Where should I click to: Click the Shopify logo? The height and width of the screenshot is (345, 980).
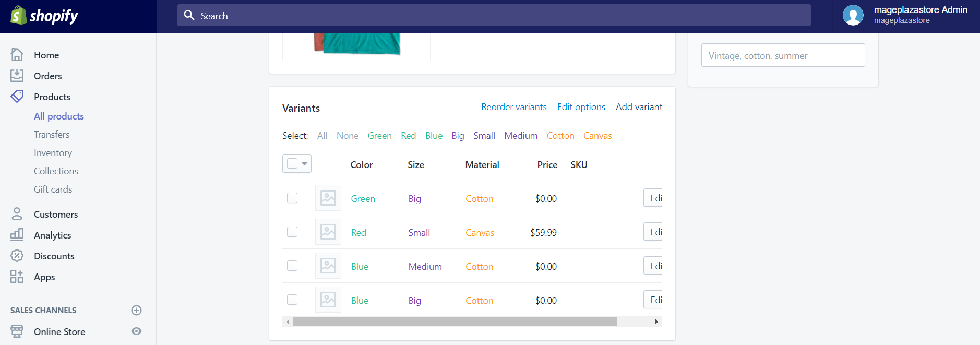point(44,16)
